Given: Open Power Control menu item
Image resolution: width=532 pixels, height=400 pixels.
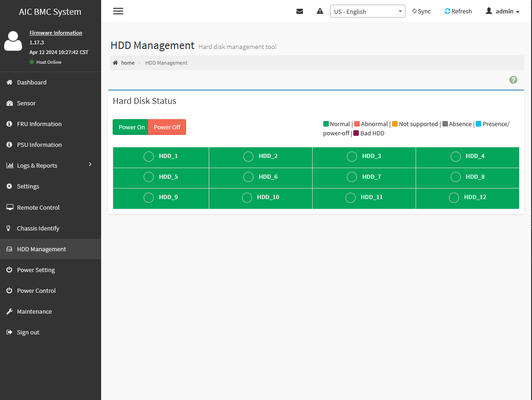Looking at the screenshot, I should [x=50, y=291].
